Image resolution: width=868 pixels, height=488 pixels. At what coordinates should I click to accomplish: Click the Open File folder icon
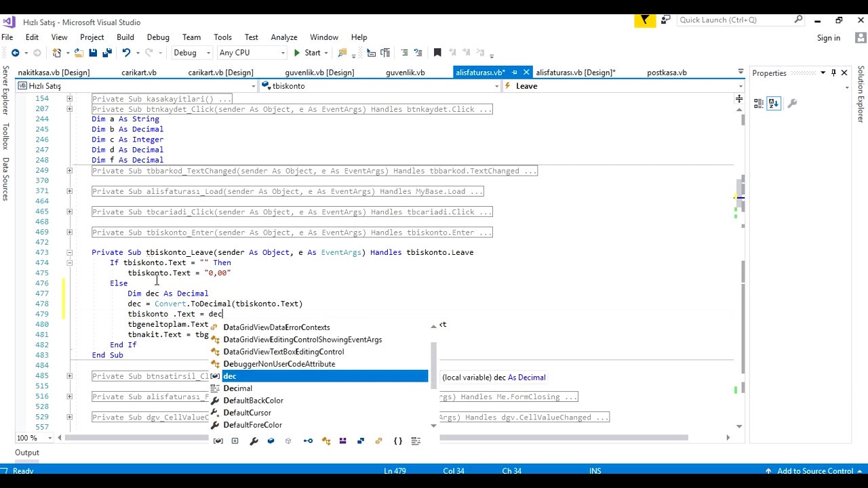click(79, 53)
